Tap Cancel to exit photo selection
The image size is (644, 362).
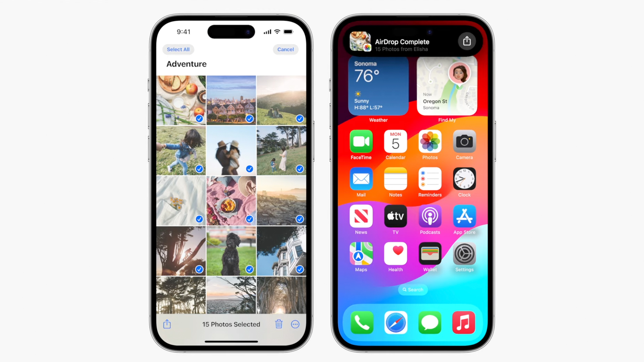285,49
